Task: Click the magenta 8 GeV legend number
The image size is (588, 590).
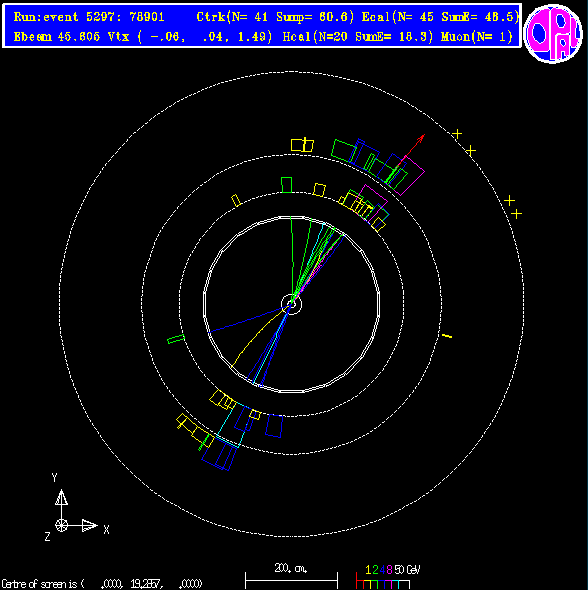Action: click(x=389, y=570)
